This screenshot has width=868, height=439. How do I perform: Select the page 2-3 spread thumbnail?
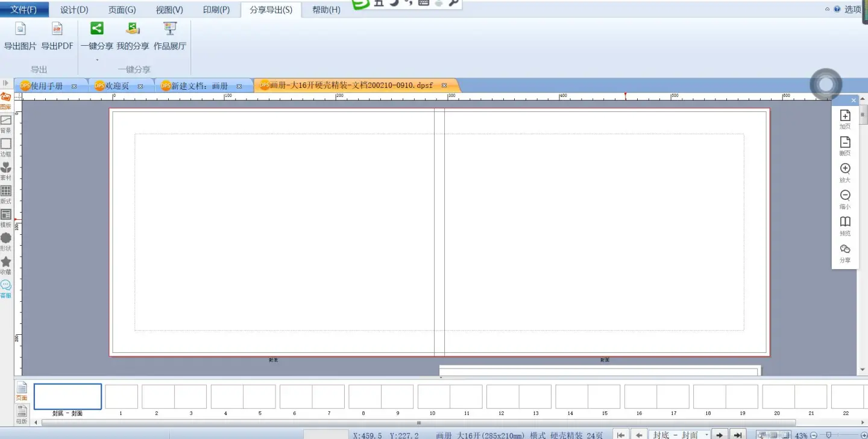point(174,397)
